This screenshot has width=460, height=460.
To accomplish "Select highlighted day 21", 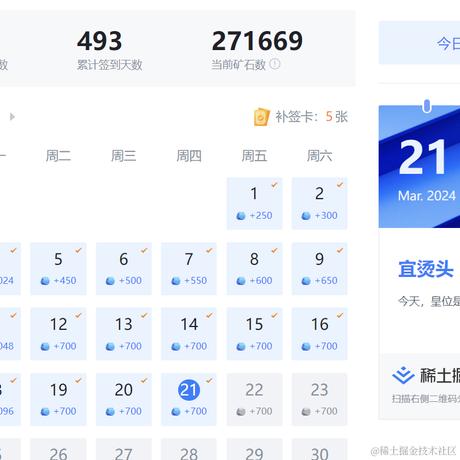I will pos(189,399).
